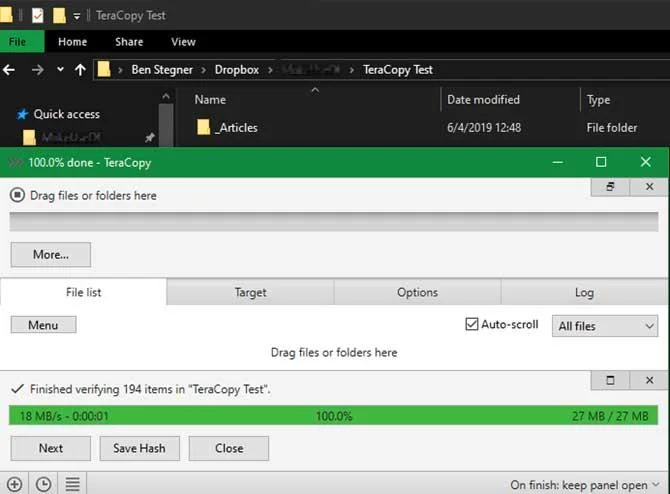Image resolution: width=670 pixels, height=494 pixels.
Task: Click the Explorer forward arrow
Action: 38,70
